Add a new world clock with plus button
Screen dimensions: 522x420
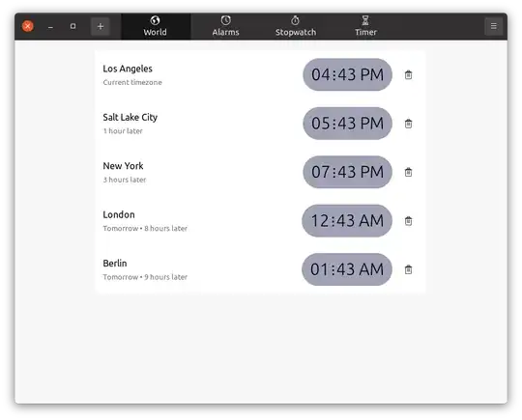coord(101,26)
